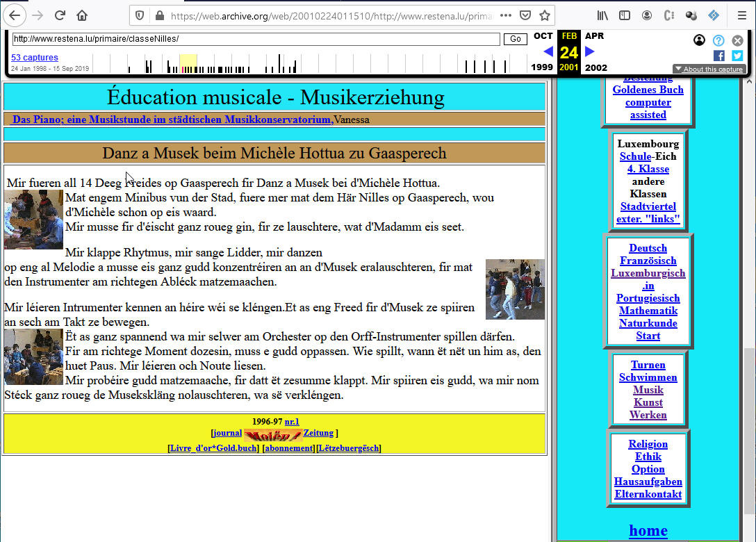Open page actions three-dot menu
The width and height of the screenshot is (756, 542).
[506, 15]
